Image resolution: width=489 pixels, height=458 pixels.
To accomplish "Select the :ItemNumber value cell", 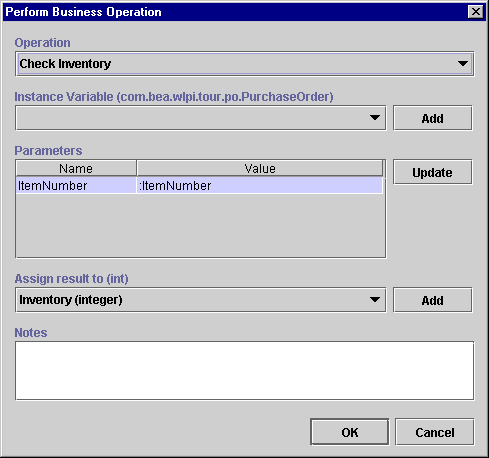I will pos(260,185).
